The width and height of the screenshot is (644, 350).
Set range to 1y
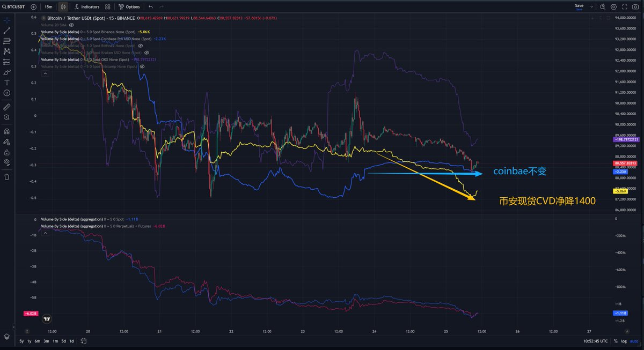click(x=30, y=341)
